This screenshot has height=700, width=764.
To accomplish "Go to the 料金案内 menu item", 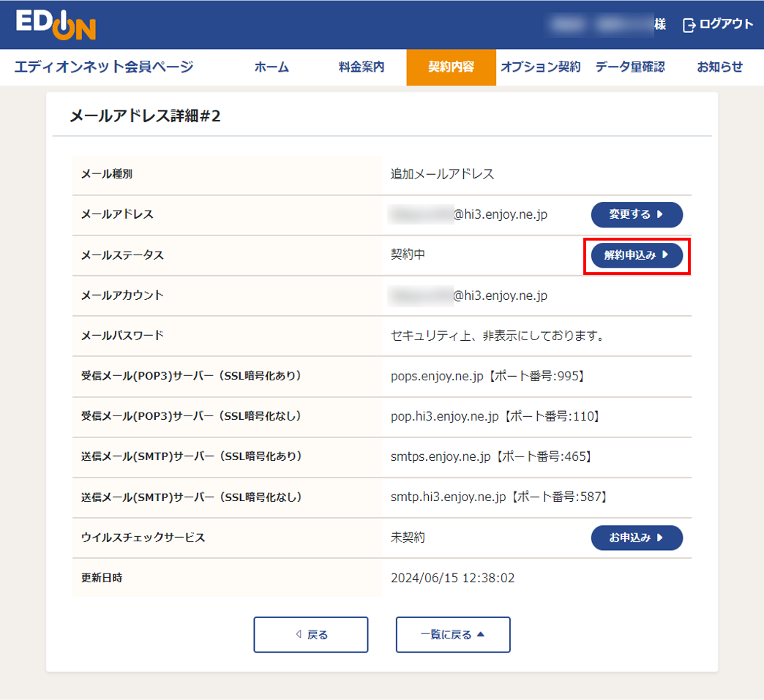I will click(362, 67).
